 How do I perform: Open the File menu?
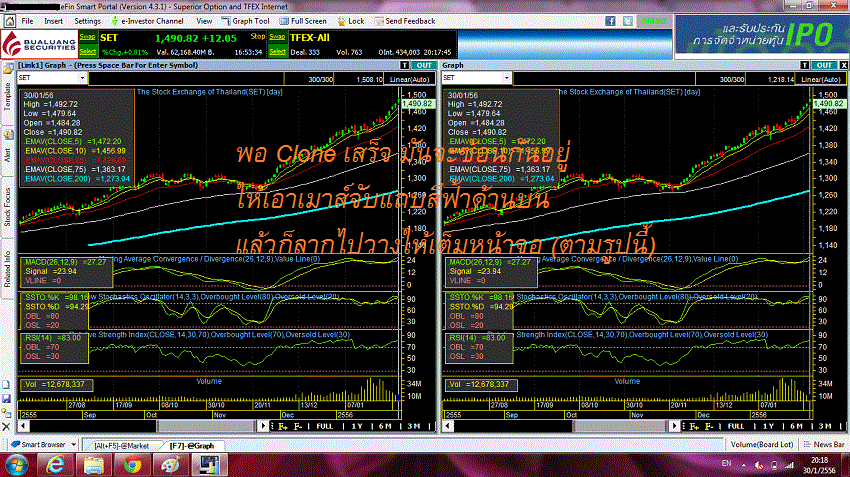pyautogui.click(x=27, y=21)
